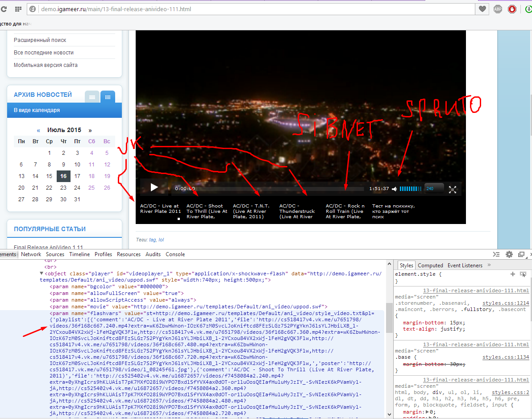Open the lol tag link
This screenshot has width=532, height=419.
(161, 240)
